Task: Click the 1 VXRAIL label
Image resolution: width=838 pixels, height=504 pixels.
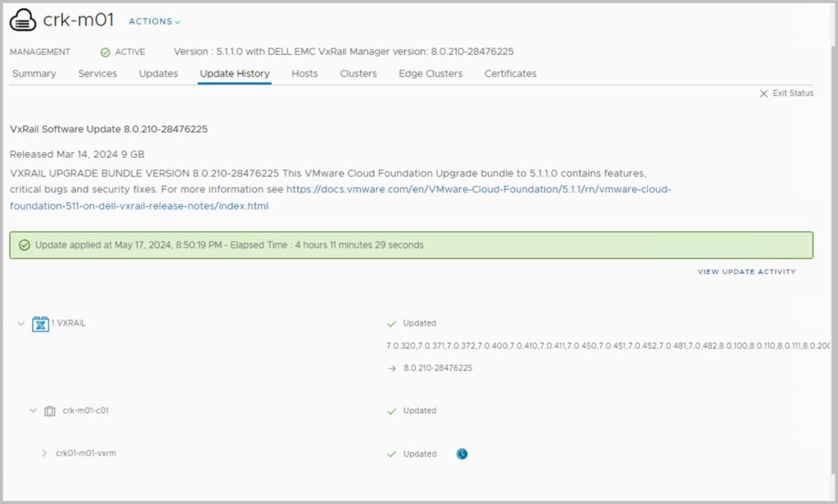Action: pos(69,323)
